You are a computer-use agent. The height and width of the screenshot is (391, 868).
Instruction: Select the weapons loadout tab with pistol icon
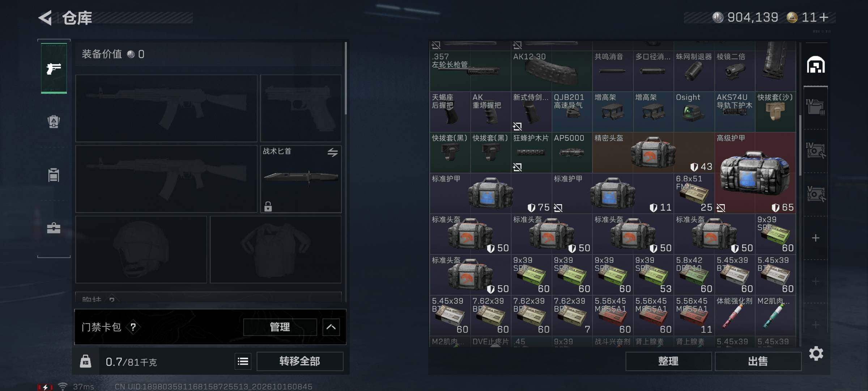pos(54,68)
